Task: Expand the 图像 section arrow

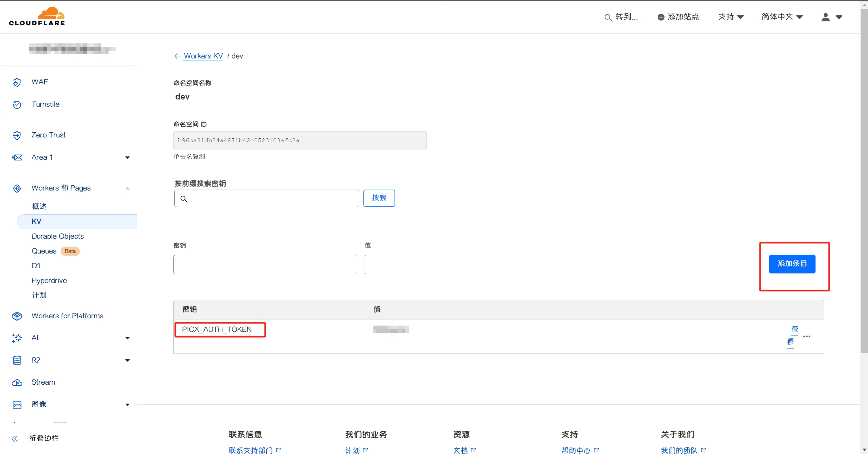Action: (127, 405)
